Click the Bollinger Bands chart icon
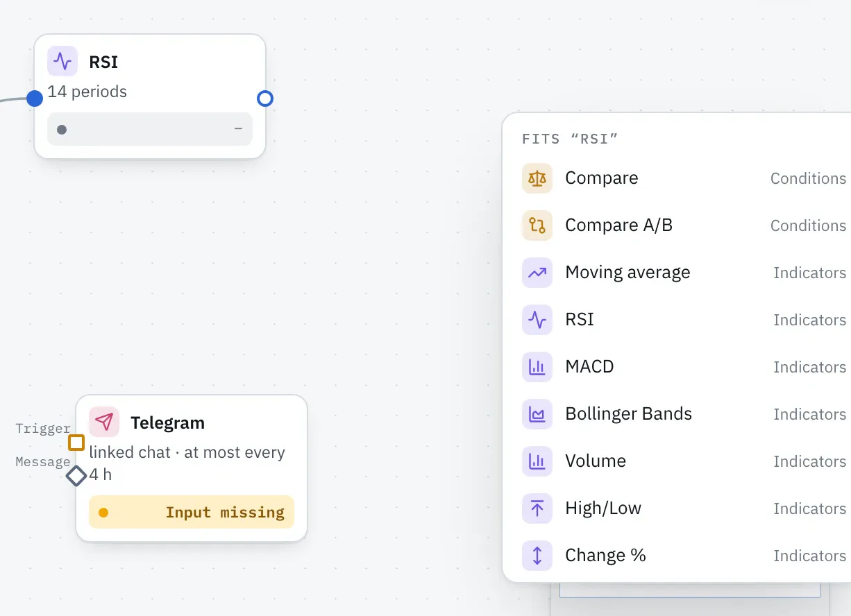 (537, 414)
